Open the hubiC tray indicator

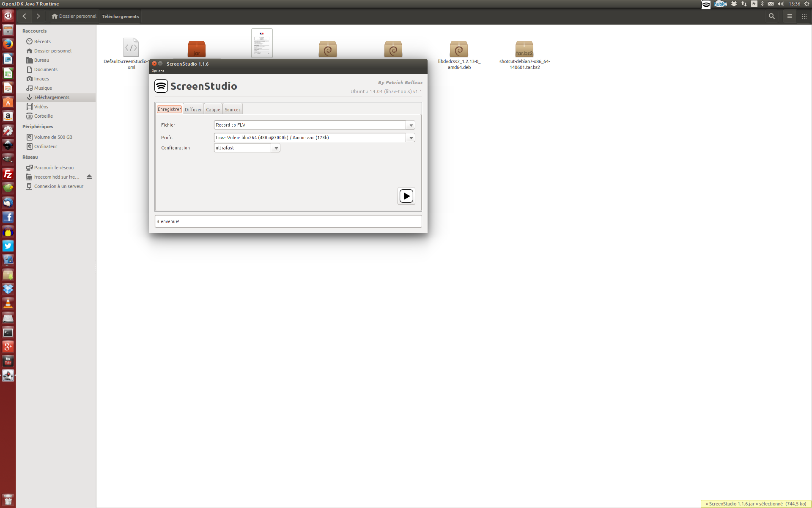click(x=720, y=4)
